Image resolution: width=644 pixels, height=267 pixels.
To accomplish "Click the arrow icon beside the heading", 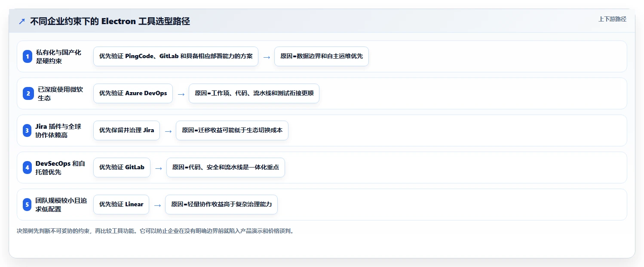I will pyautogui.click(x=22, y=22).
